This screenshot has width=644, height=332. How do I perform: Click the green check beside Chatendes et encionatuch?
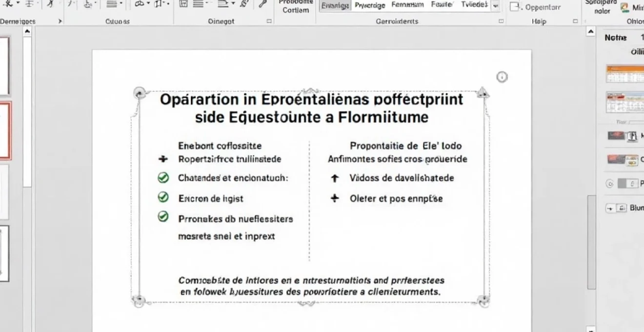[163, 178]
